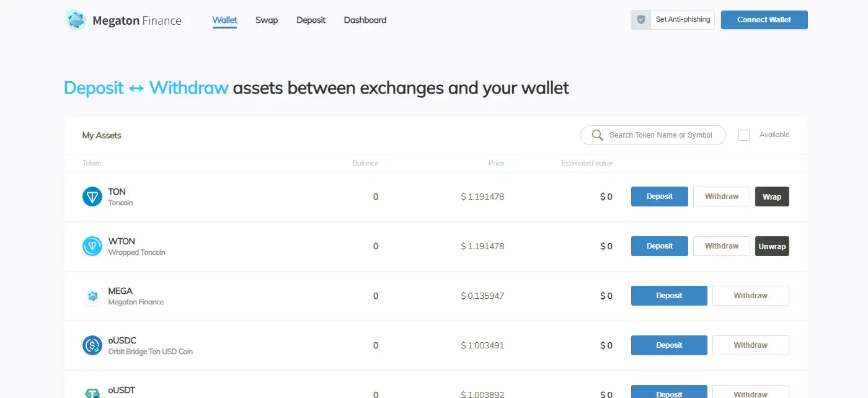This screenshot has width=868, height=398.
Task: Click the oUSDC token icon
Action: [92, 345]
